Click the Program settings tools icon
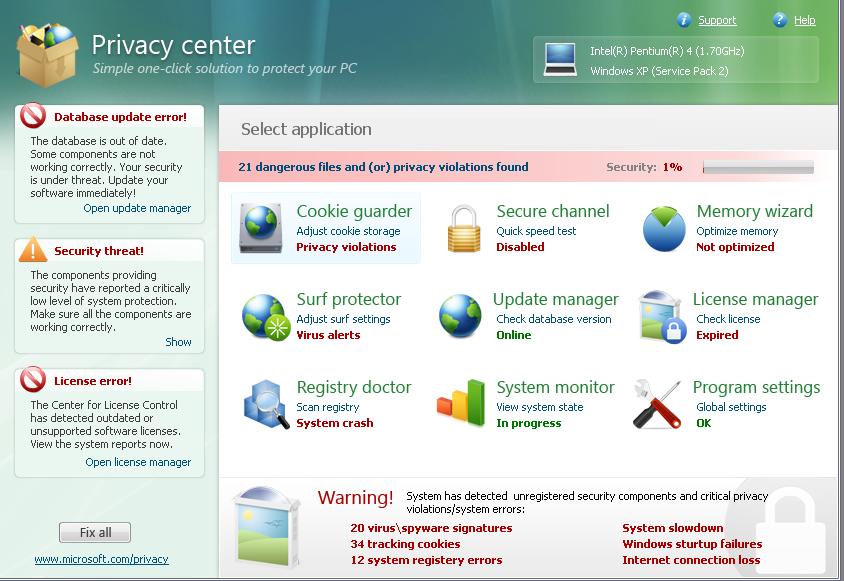Screen dimensions: 844x581 pos(657,404)
